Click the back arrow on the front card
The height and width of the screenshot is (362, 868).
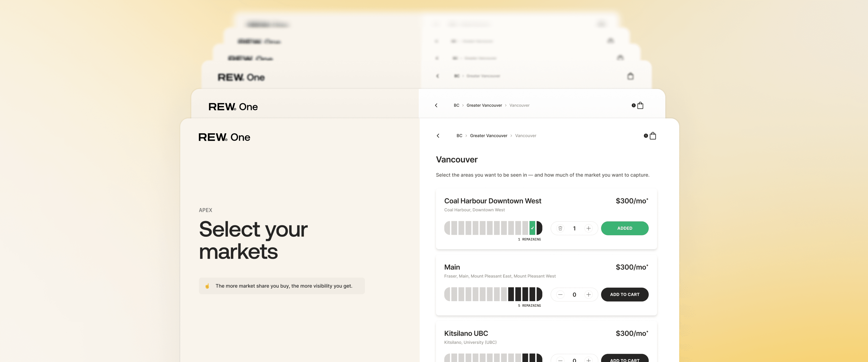pyautogui.click(x=438, y=135)
